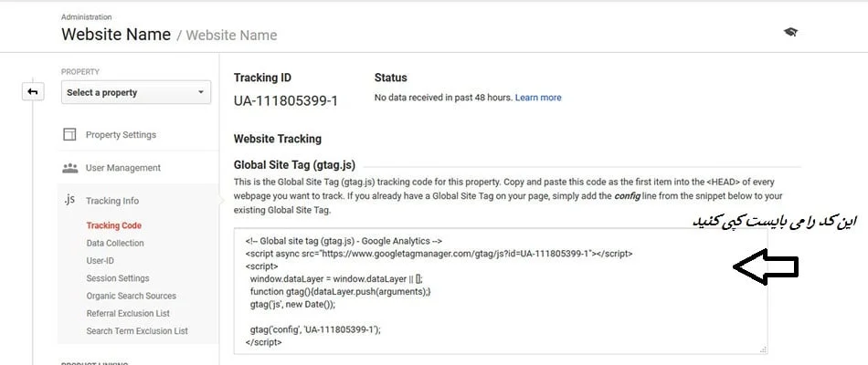Viewport: 868px width, 365px height.
Task: Click inside the gtag.js code box
Action: [500, 292]
